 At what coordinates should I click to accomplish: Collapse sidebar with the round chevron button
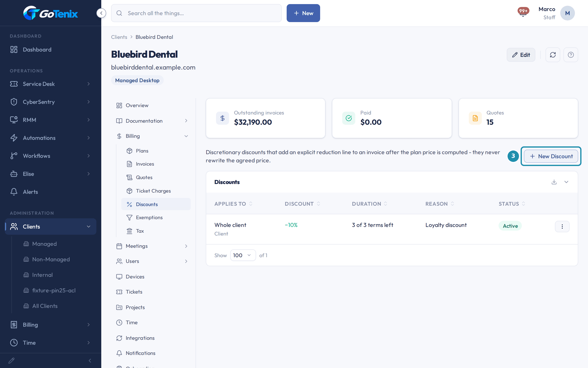coord(101,13)
